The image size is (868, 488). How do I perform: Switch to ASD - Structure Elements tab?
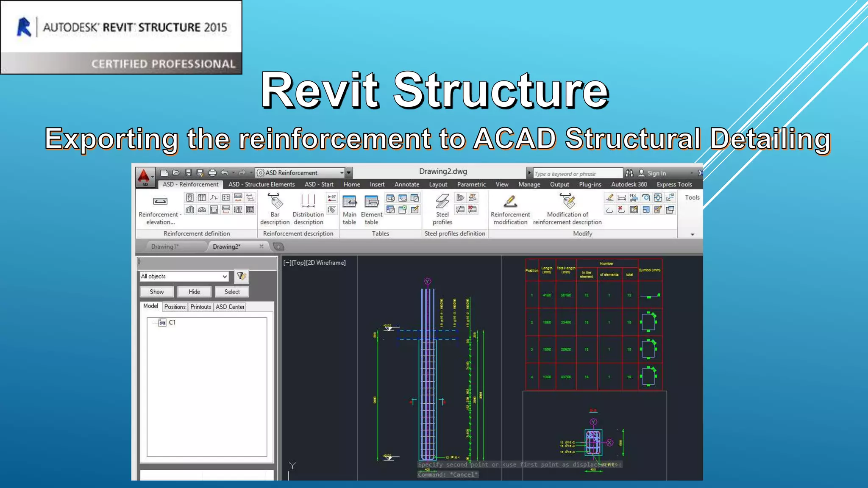tap(261, 184)
